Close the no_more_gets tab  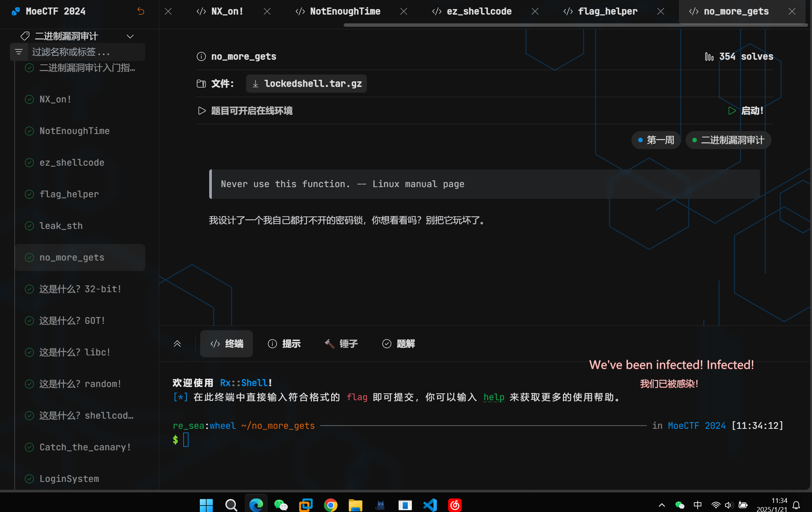point(792,11)
